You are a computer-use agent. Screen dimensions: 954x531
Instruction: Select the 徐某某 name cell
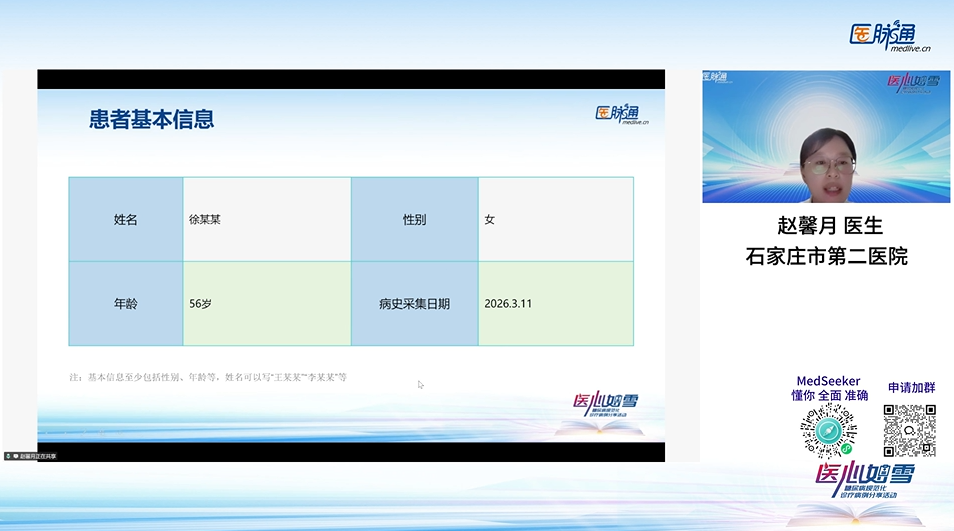pyautogui.click(x=267, y=220)
